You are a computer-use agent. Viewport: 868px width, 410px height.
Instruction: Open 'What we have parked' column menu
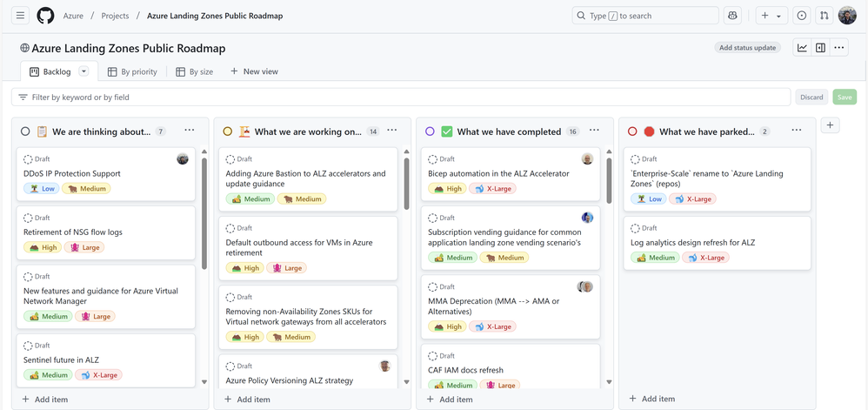(x=797, y=131)
